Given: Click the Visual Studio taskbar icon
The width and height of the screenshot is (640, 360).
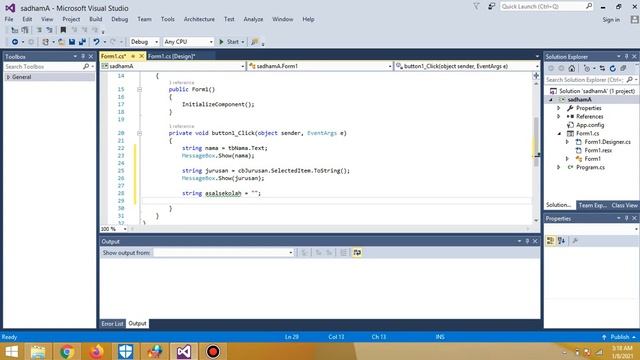Looking at the screenshot, I should (184, 351).
